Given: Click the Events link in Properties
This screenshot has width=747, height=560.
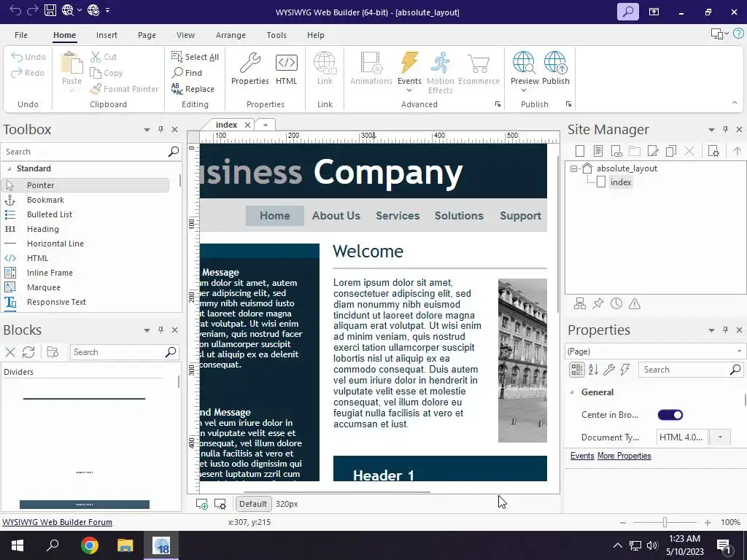Looking at the screenshot, I should pos(582,456).
